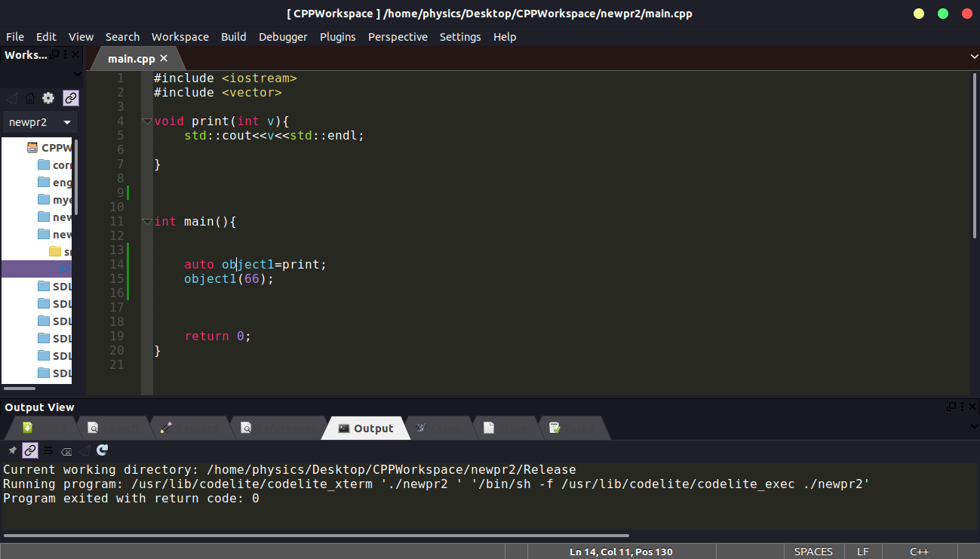Toggle SPACES indicator in status bar
The image size is (980, 559).
pyautogui.click(x=813, y=551)
